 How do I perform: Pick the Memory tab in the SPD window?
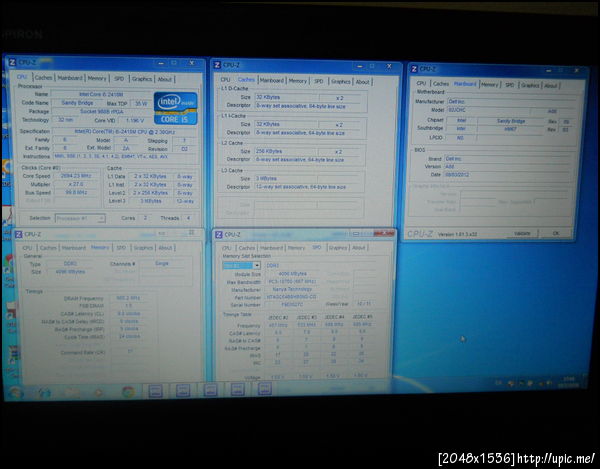point(296,248)
